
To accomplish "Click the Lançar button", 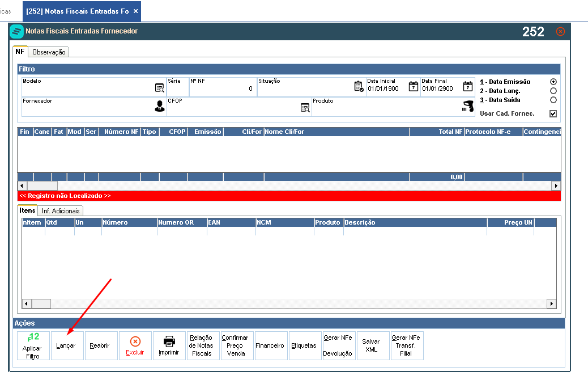I will pyautogui.click(x=67, y=345).
